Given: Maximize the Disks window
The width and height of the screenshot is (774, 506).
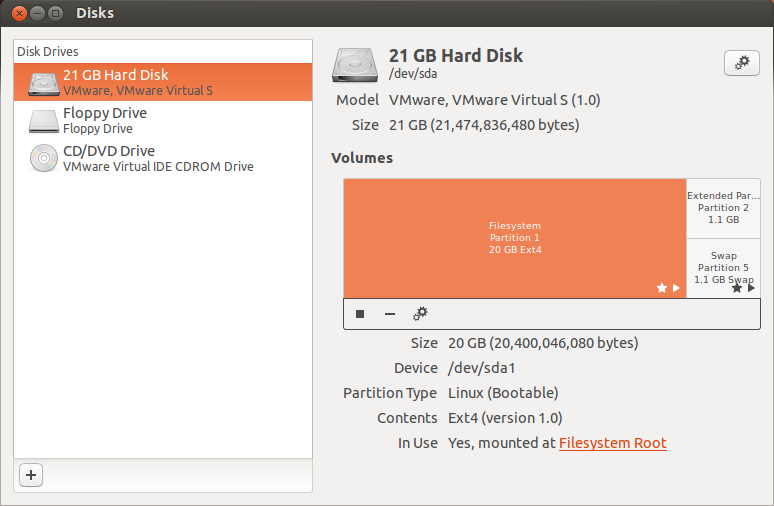Looking at the screenshot, I should pyautogui.click(x=54, y=13).
